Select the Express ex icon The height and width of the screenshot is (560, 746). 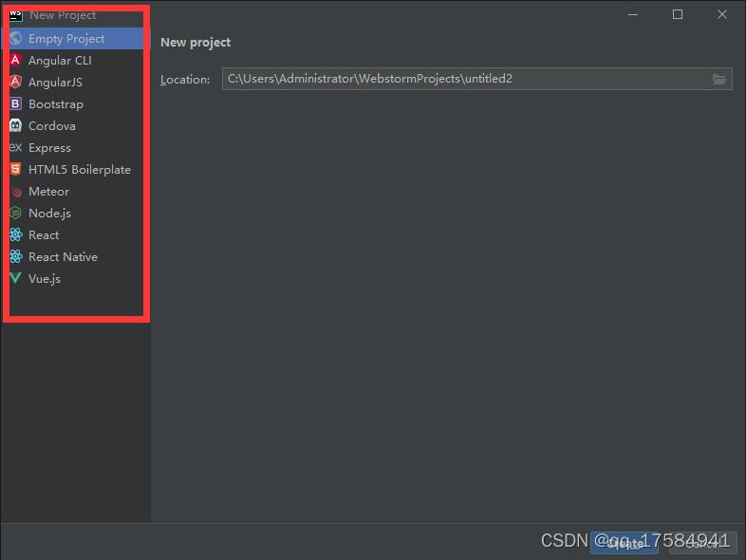point(16,147)
